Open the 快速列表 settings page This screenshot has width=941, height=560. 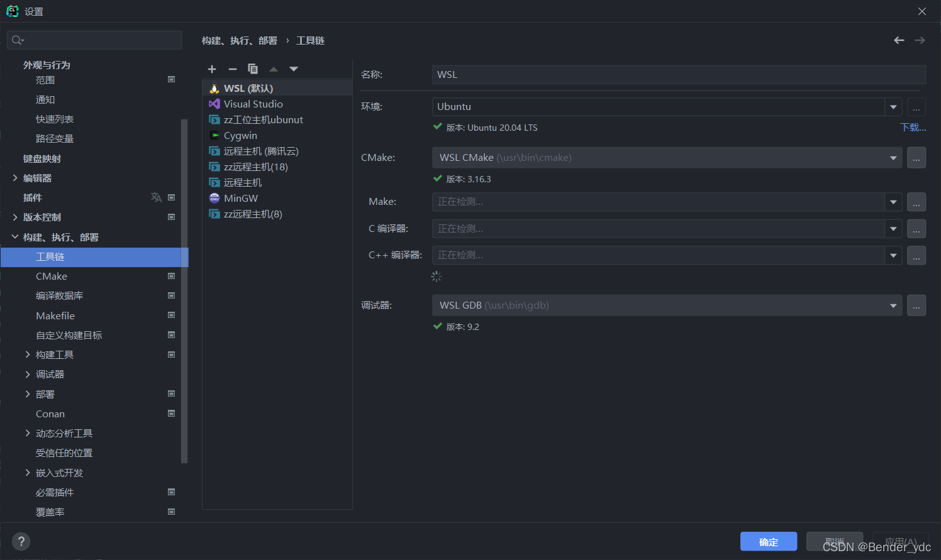55,119
